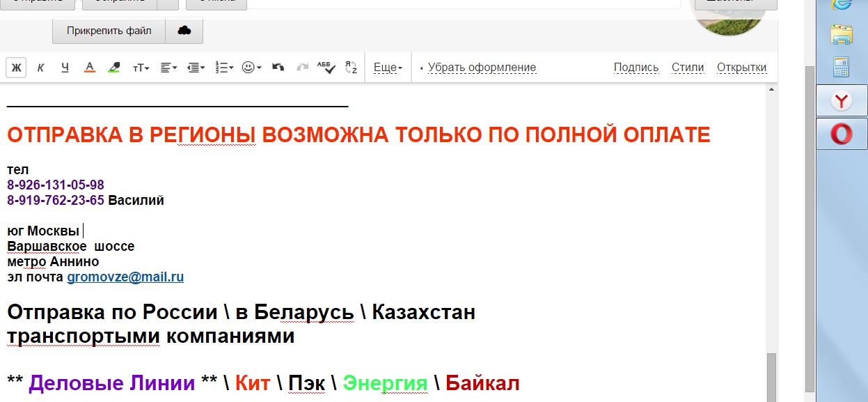868x402 pixels.
Task: Expand the indent options dropdown
Action: coord(196,68)
